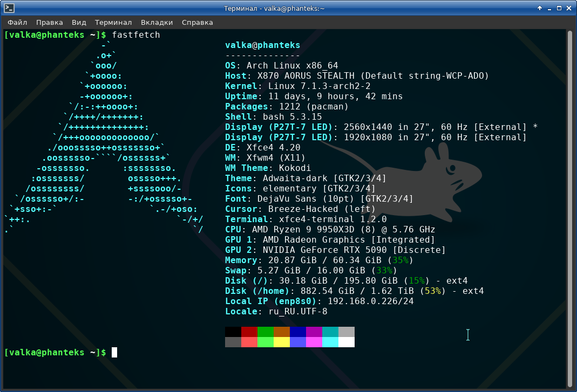This screenshot has height=392, width=577.
Task: Click the 'Locale: ru_RU.UTF-8' line
Action: pos(276,312)
